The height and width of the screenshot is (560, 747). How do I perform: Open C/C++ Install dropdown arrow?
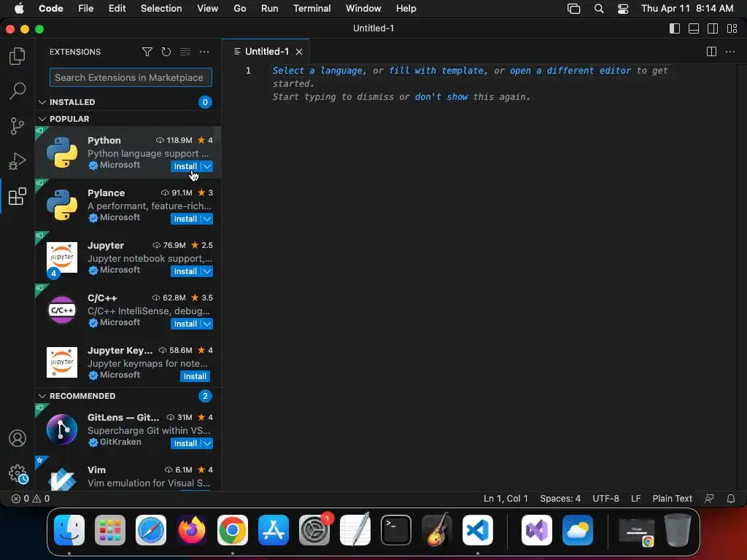207,323
